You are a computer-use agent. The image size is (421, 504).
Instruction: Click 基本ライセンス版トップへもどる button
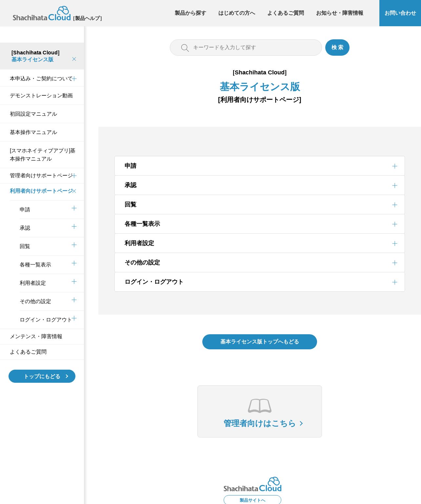point(260,342)
